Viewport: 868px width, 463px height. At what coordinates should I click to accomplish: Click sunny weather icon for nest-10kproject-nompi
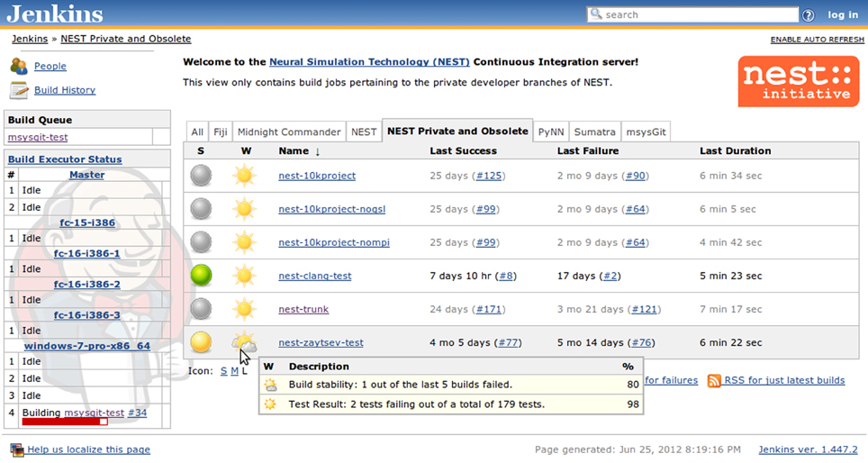tap(244, 242)
